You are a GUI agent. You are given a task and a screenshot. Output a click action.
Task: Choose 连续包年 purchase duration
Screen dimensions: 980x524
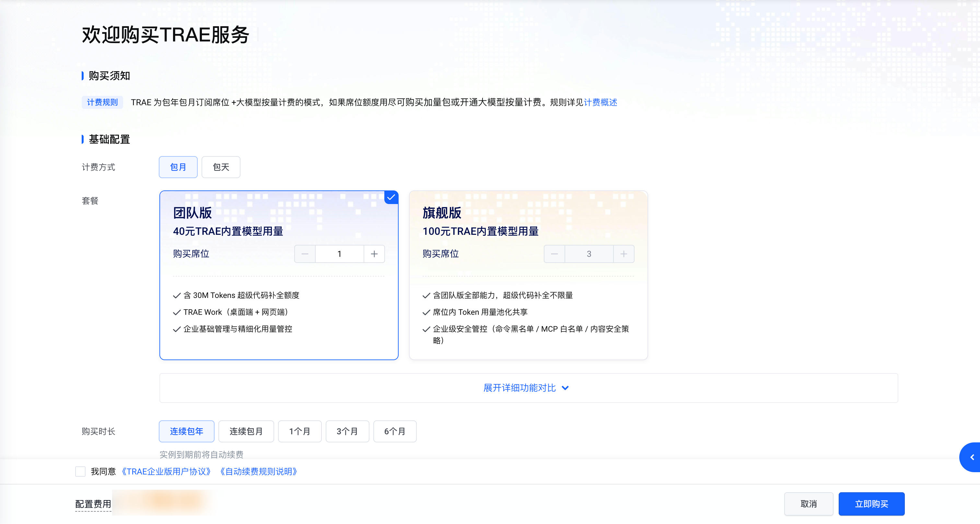click(186, 431)
